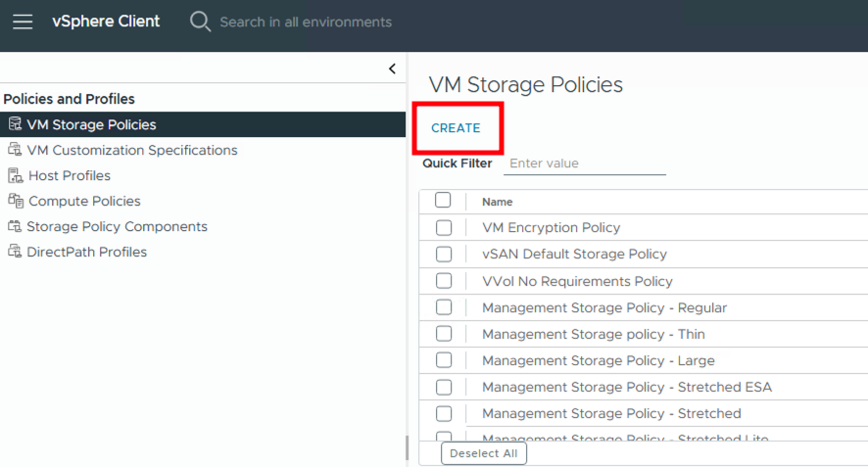Click the Quick Filter value field
The image size is (868, 467).
pyautogui.click(x=584, y=163)
